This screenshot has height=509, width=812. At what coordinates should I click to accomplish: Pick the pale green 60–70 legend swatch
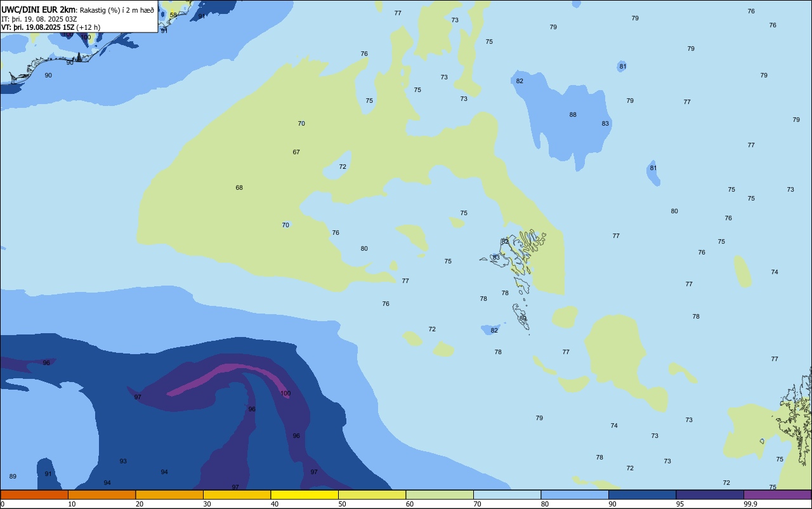click(440, 494)
